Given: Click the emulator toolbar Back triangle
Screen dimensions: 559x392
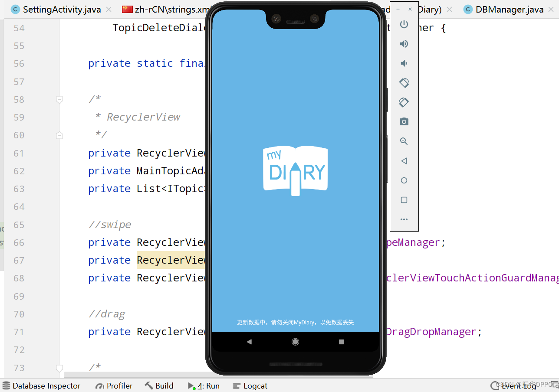Looking at the screenshot, I should [x=404, y=161].
